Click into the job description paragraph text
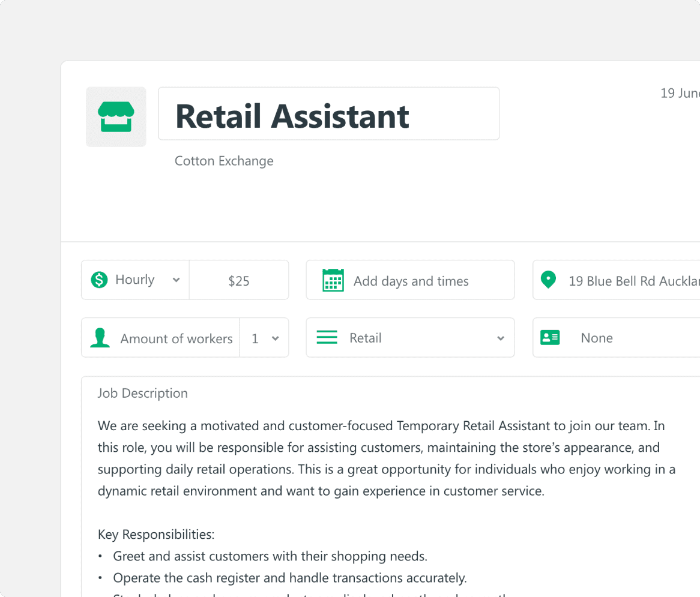The height and width of the screenshot is (597, 700). (384, 458)
